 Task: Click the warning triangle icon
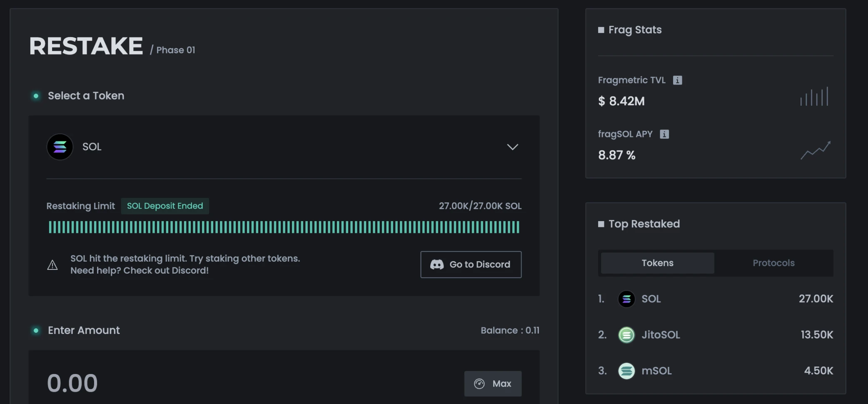[x=52, y=265]
